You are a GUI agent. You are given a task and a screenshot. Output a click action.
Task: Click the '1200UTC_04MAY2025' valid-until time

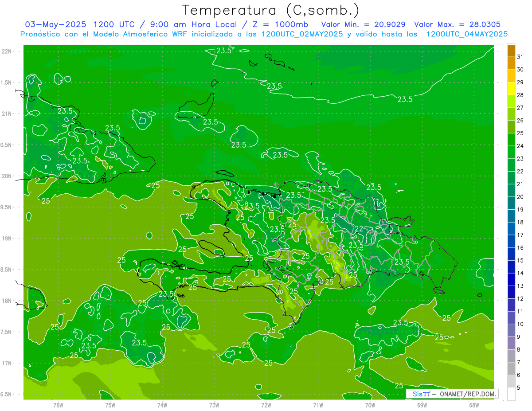[467, 34]
